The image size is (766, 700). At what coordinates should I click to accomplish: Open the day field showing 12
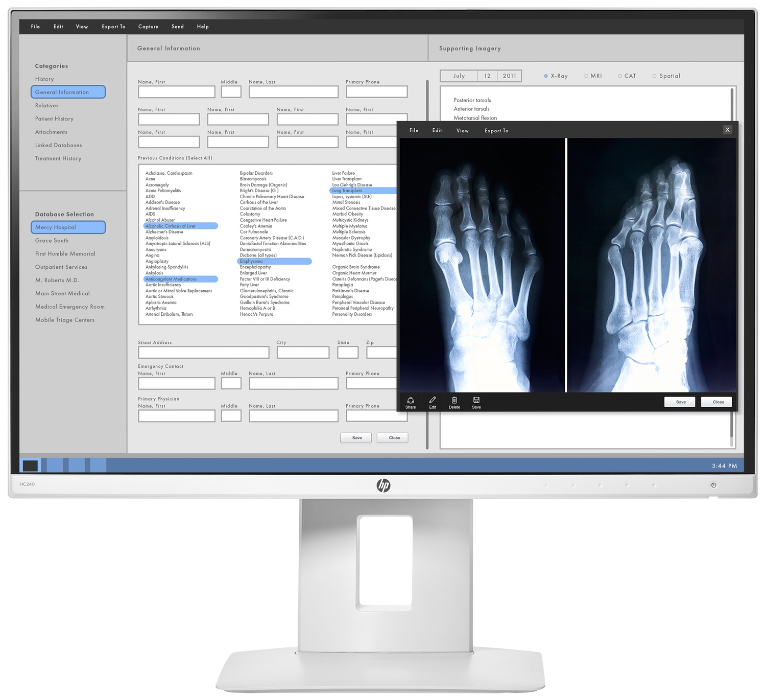[487, 76]
